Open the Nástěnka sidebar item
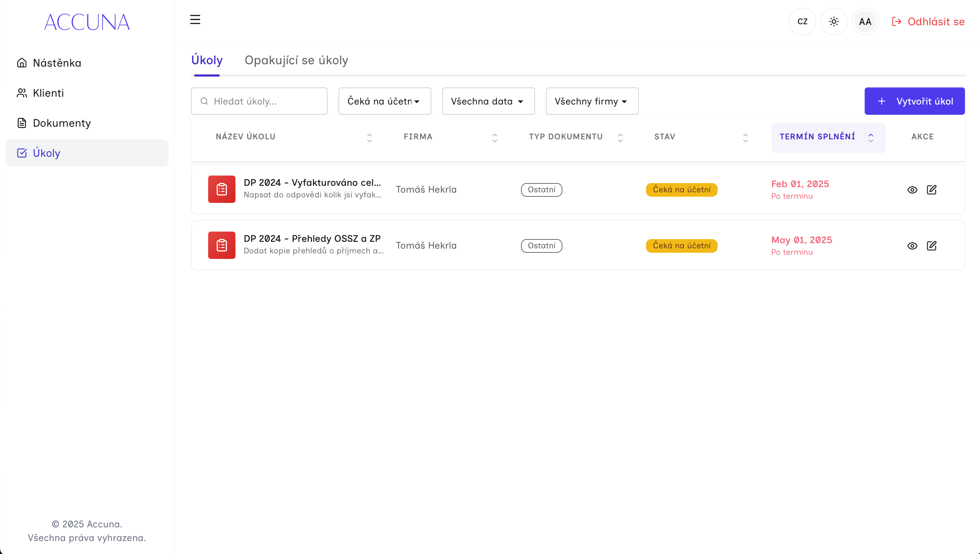 (57, 63)
